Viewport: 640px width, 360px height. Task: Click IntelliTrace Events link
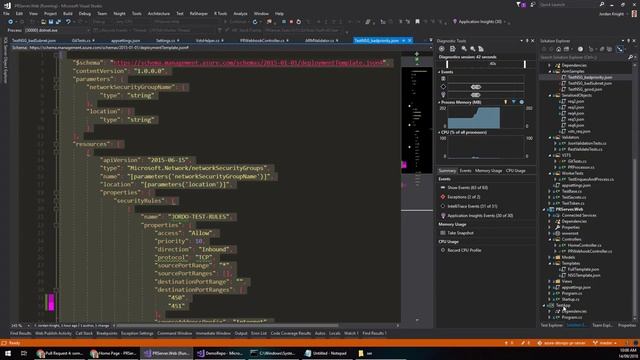tap(472, 206)
